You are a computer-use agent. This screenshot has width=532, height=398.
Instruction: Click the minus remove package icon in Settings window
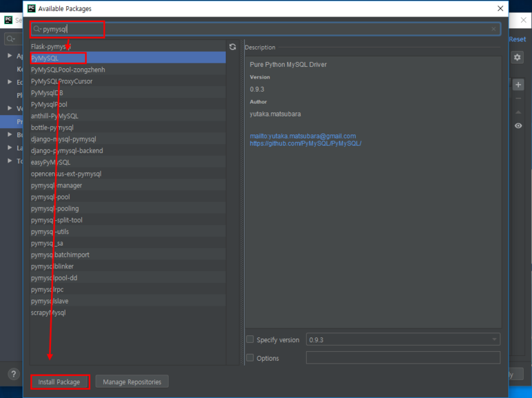click(518, 98)
